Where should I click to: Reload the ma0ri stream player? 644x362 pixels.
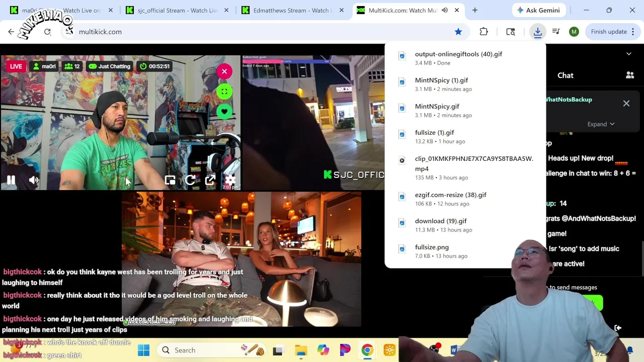coord(190,180)
